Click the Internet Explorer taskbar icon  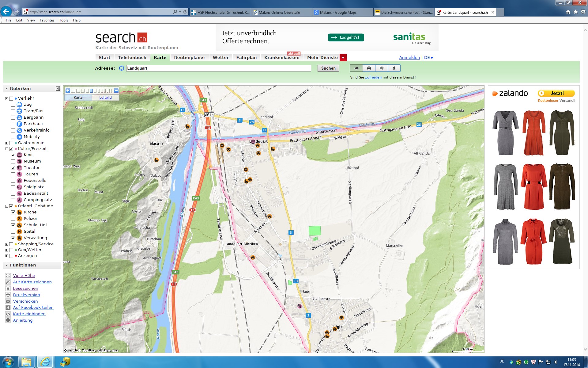[45, 362]
